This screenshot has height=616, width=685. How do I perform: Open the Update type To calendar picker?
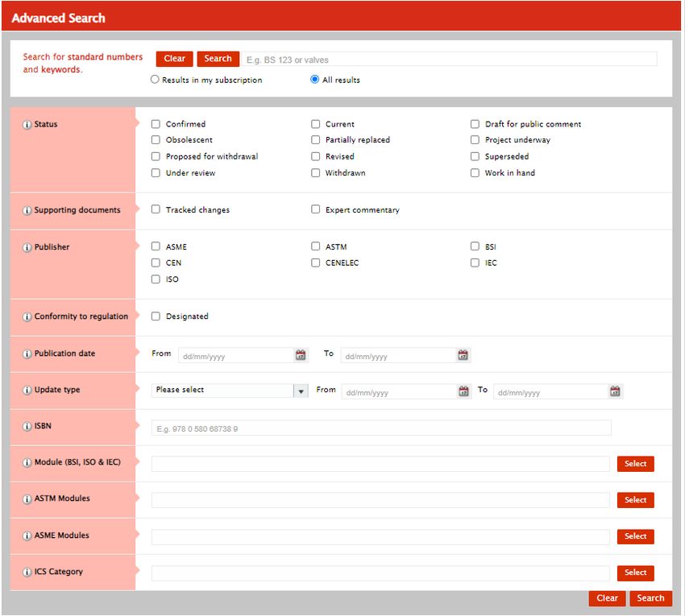click(x=615, y=391)
